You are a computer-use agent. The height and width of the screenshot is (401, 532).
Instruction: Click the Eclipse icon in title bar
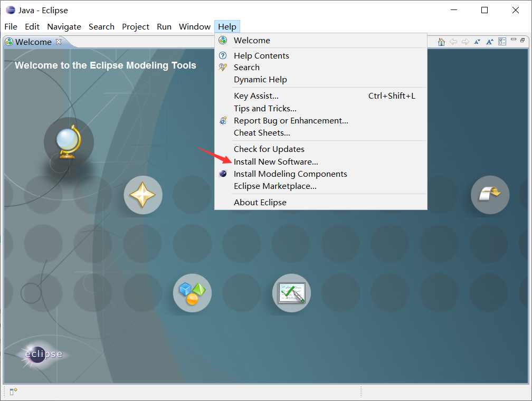pyautogui.click(x=11, y=10)
